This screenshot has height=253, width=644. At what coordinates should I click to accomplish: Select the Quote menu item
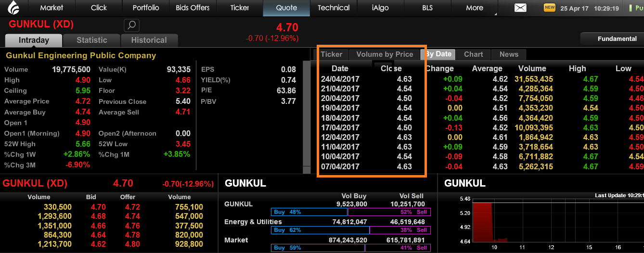tap(286, 8)
